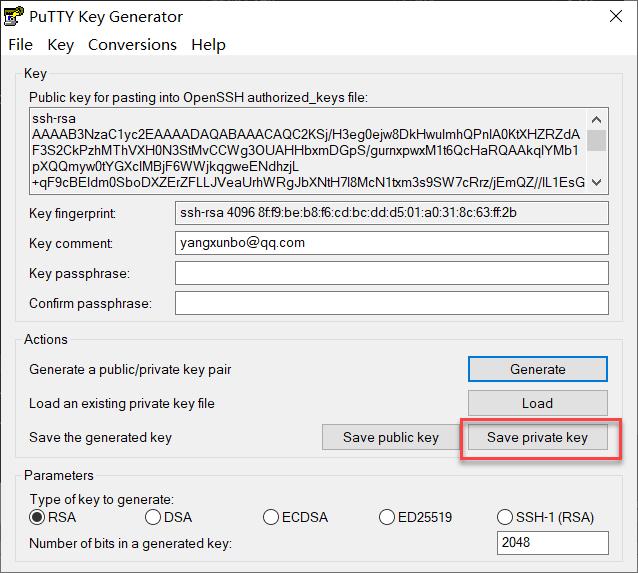Click Load to open existing private key

(x=537, y=403)
